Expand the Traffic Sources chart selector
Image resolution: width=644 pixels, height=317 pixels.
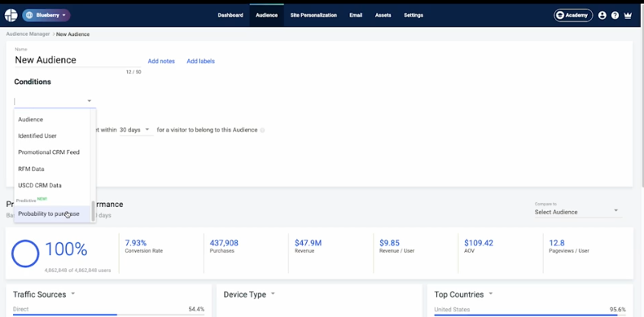(x=73, y=294)
